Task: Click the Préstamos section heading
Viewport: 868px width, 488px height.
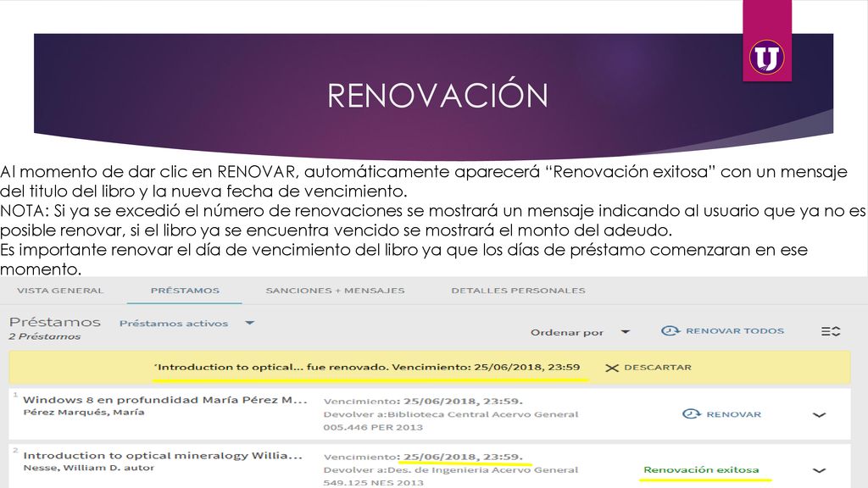Action: coord(55,322)
